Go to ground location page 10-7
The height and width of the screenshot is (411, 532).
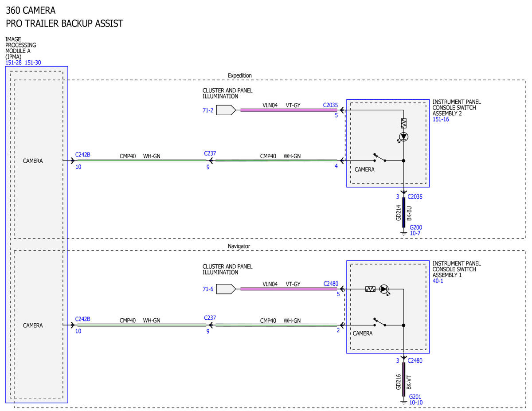tap(415, 233)
